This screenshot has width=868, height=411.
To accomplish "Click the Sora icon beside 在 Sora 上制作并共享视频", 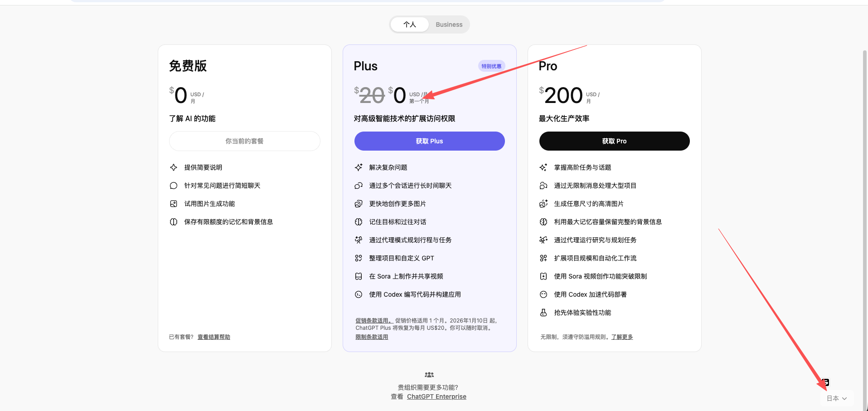I will click(x=359, y=276).
